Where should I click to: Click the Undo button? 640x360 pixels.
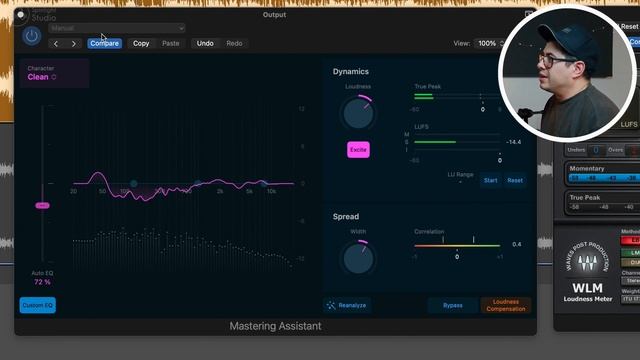point(205,43)
